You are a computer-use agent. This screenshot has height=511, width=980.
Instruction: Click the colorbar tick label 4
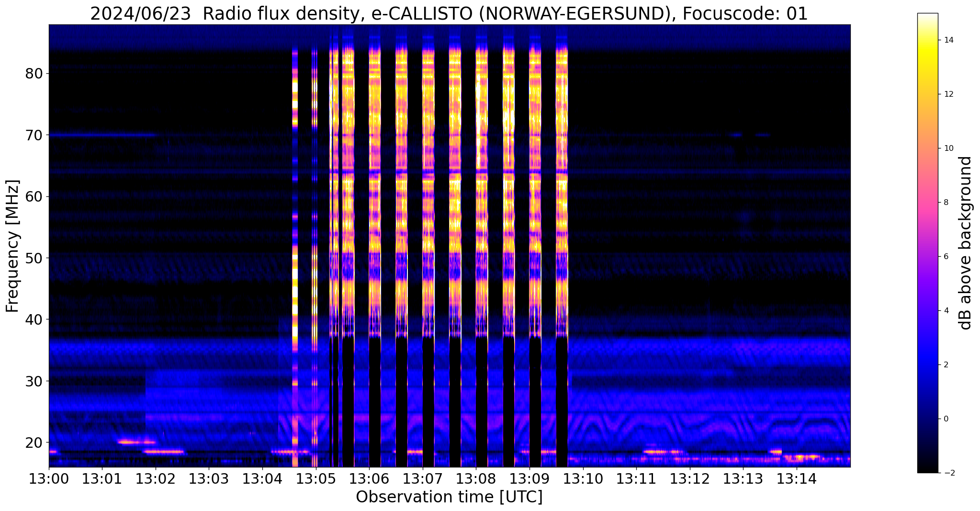pos(946,311)
